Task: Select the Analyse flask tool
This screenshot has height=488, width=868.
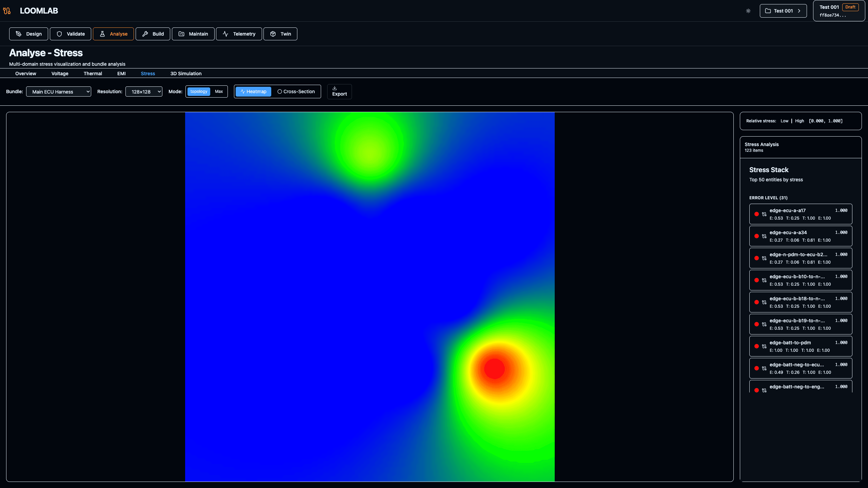Action: pyautogui.click(x=113, y=34)
